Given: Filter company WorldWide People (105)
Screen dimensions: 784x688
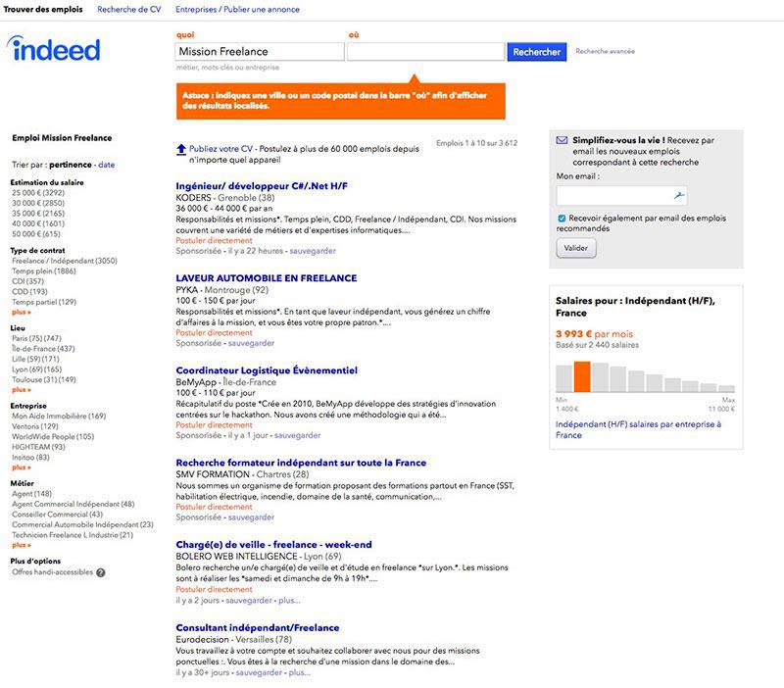Looking at the screenshot, I should pos(53,436).
